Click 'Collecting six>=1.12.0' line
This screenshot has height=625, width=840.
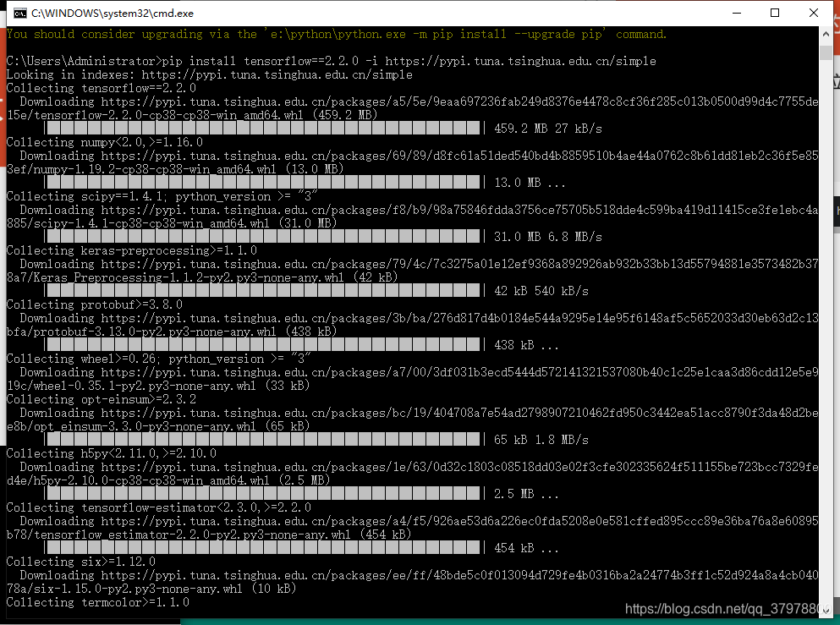tap(81, 562)
